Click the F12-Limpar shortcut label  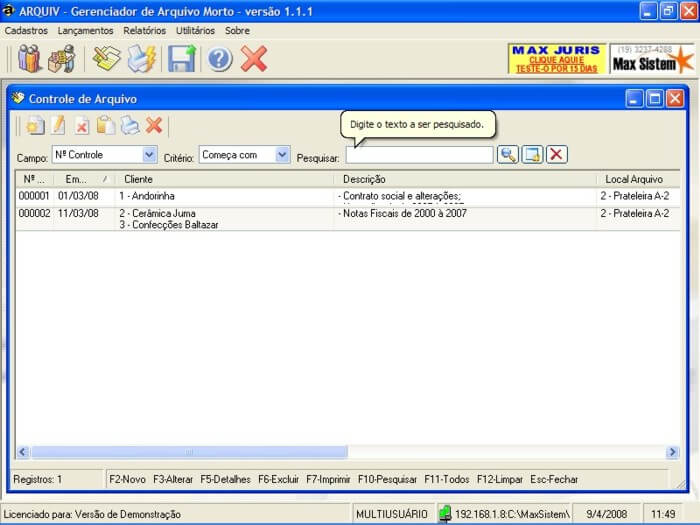(x=500, y=479)
